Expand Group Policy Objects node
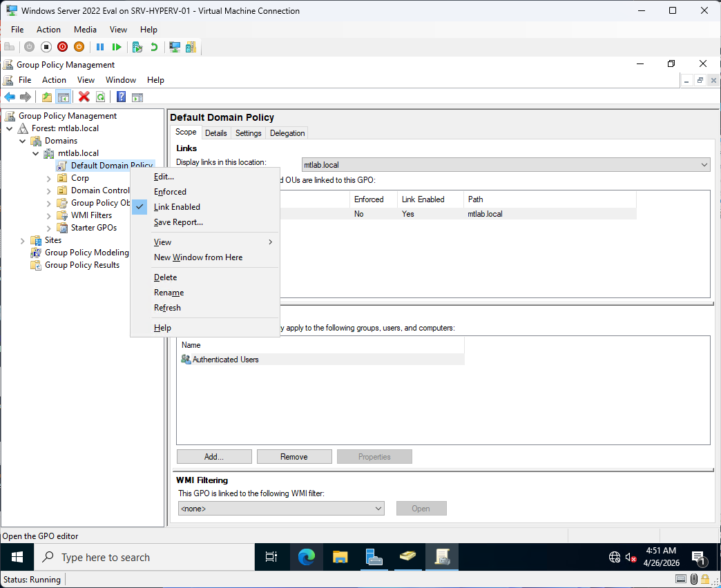 (49, 203)
